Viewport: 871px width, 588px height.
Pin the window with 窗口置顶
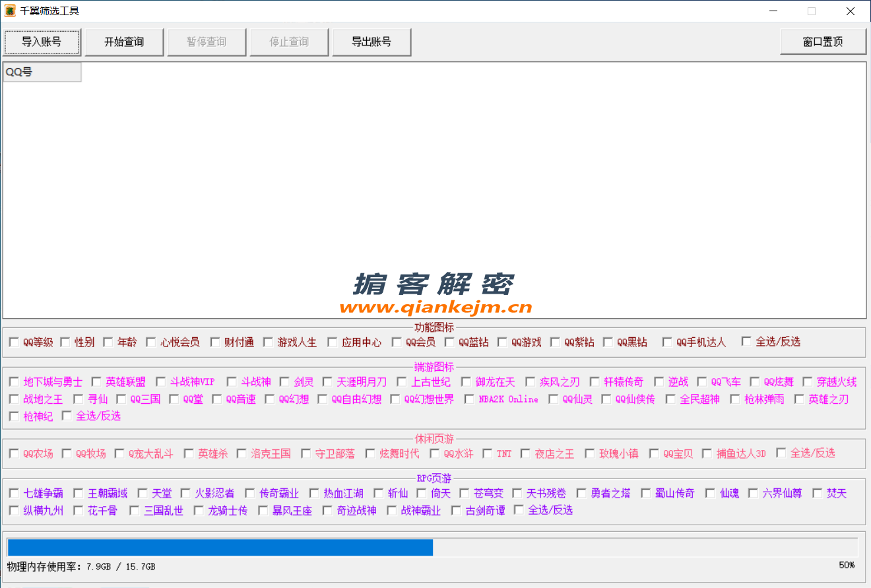(823, 42)
